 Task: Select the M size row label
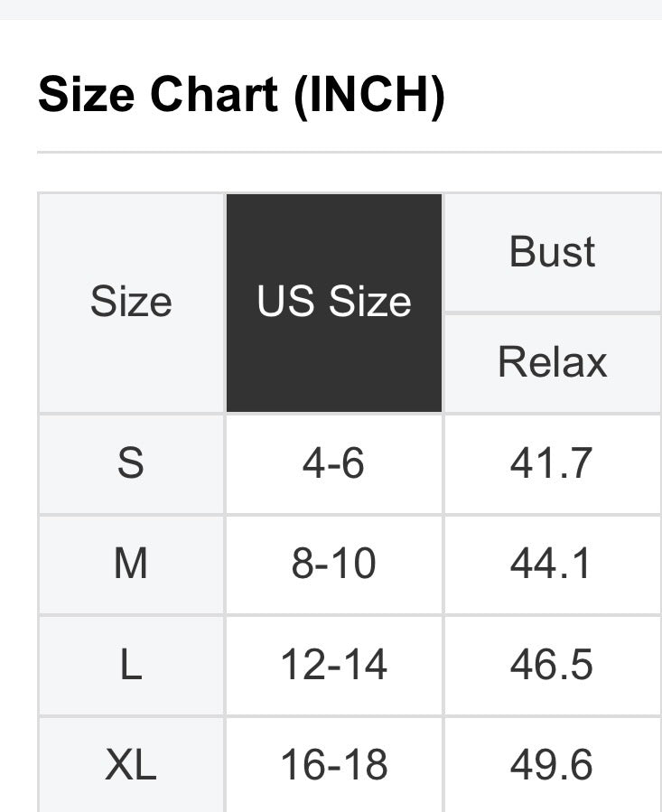tap(131, 565)
